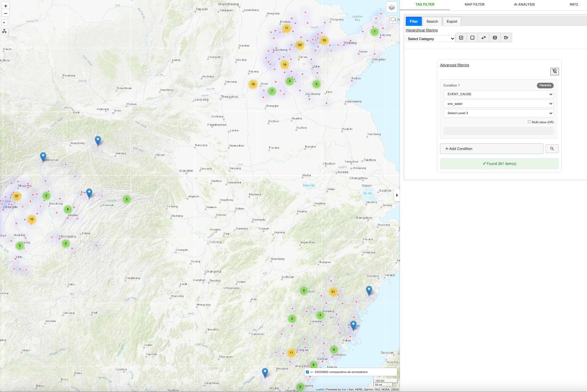587x392 pixels.
Task: Open the AI ANALYSIS tab
Action: click(x=524, y=4)
